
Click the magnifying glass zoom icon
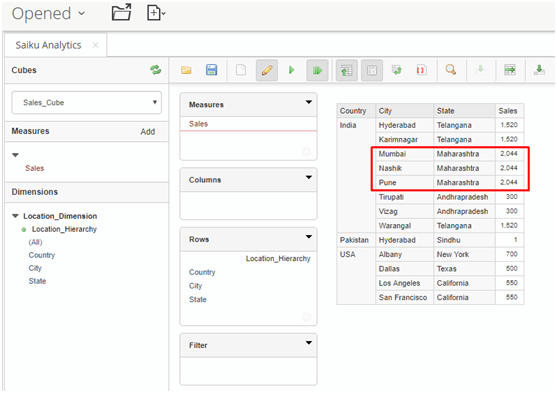(x=451, y=69)
